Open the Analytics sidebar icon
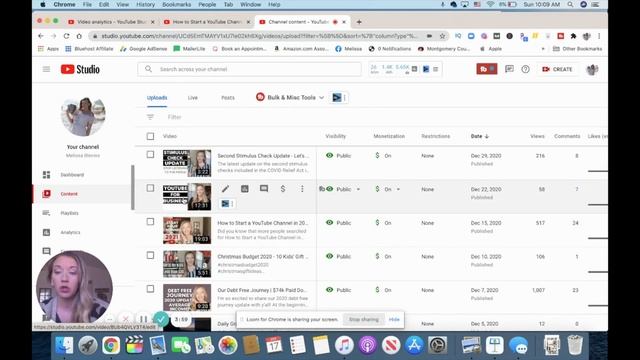 tap(47, 232)
